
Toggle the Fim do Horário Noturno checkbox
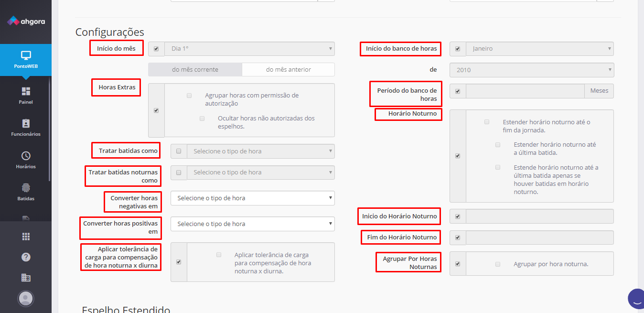458,237
